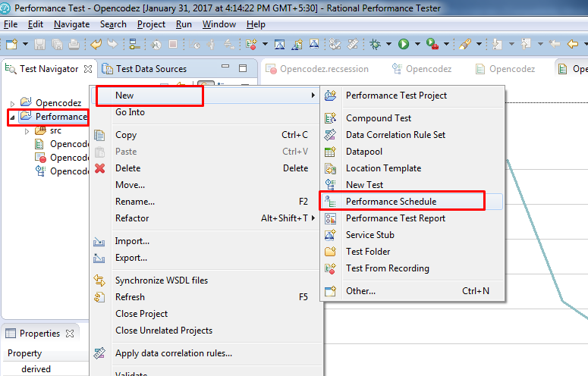Open the Help menu

pos(256,24)
